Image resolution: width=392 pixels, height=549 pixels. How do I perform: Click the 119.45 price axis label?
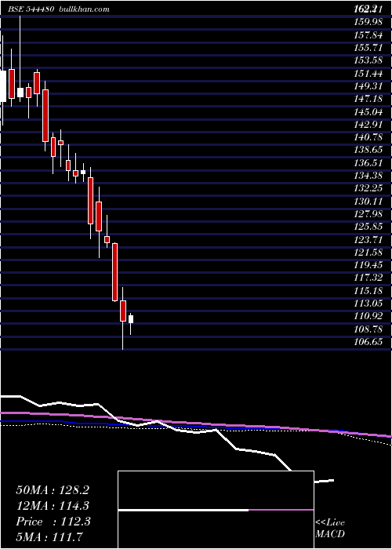pos(367,265)
